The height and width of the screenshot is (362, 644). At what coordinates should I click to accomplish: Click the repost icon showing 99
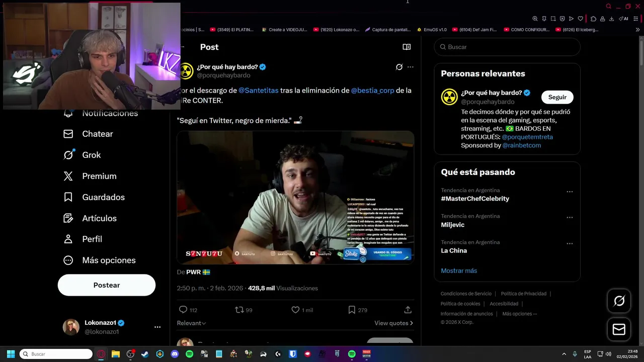click(x=239, y=310)
